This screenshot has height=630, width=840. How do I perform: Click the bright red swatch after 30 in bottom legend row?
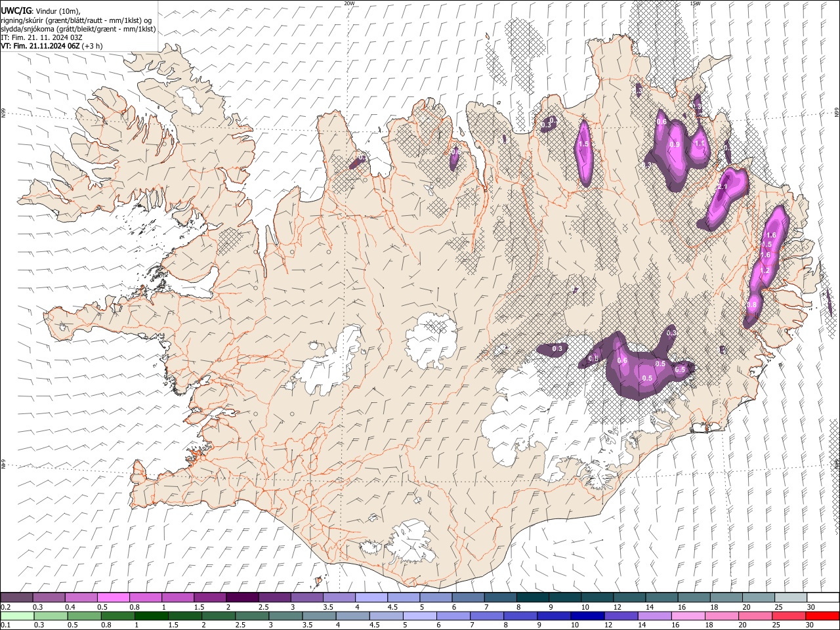822,616
